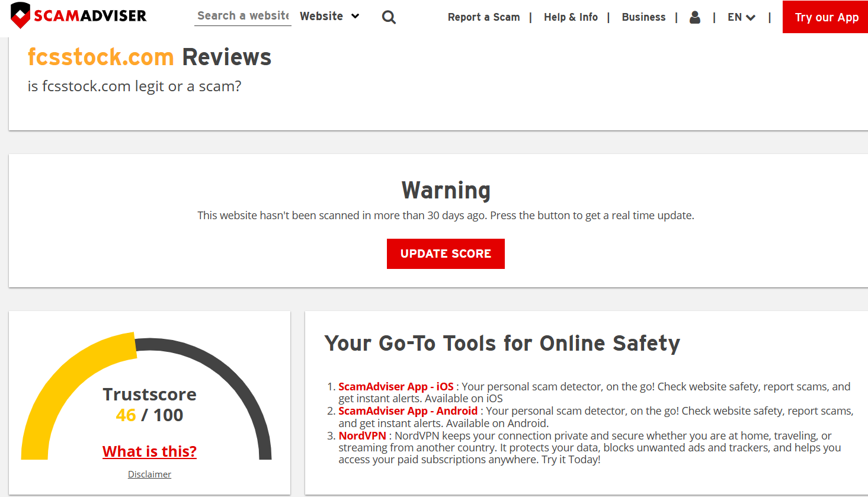
Task: Open the ScamAdviser App - iOS link
Action: point(396,387)
